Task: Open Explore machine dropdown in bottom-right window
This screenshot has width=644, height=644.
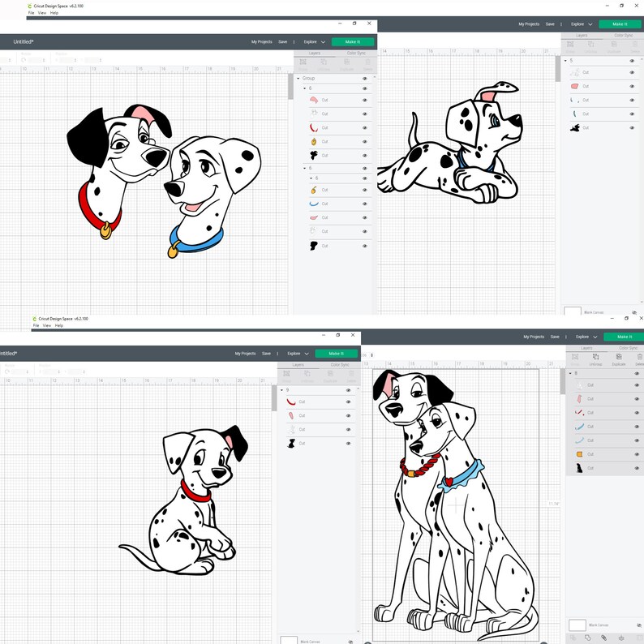Action: tap(586, 337)
